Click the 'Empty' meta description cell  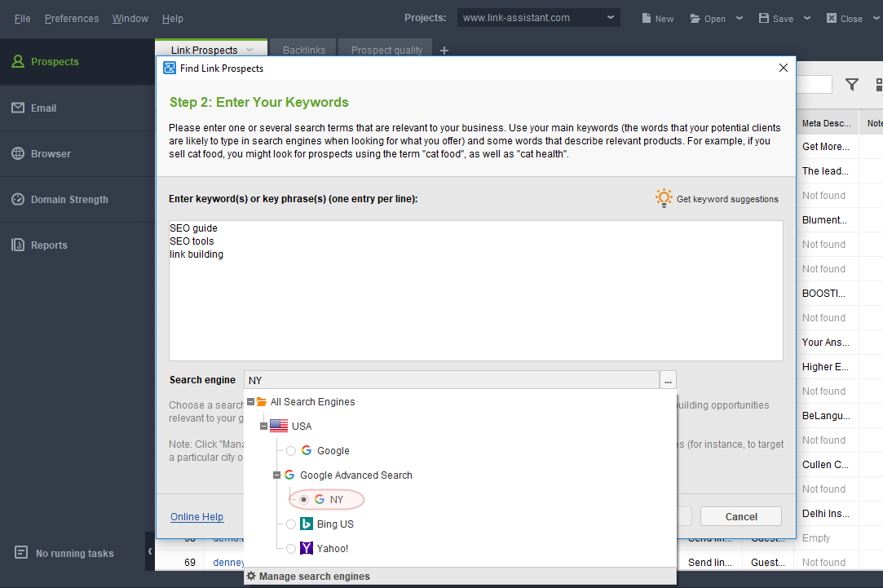click(827, 538)
